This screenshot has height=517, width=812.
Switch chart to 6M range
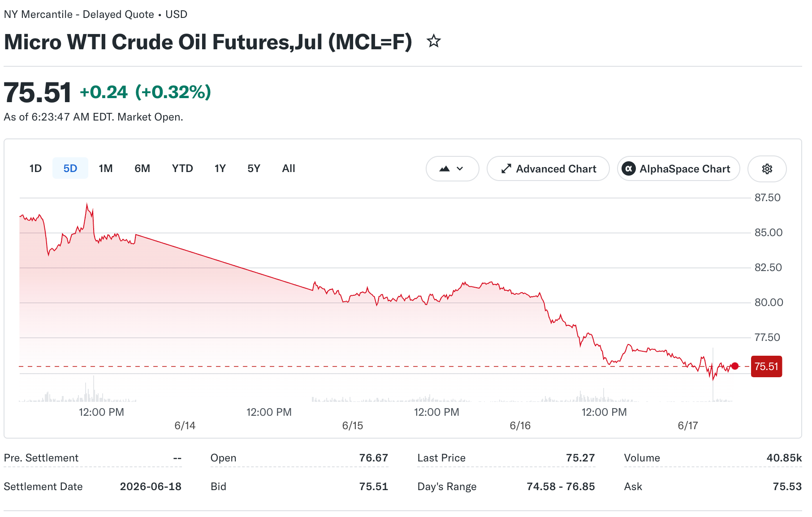[143, 168]
